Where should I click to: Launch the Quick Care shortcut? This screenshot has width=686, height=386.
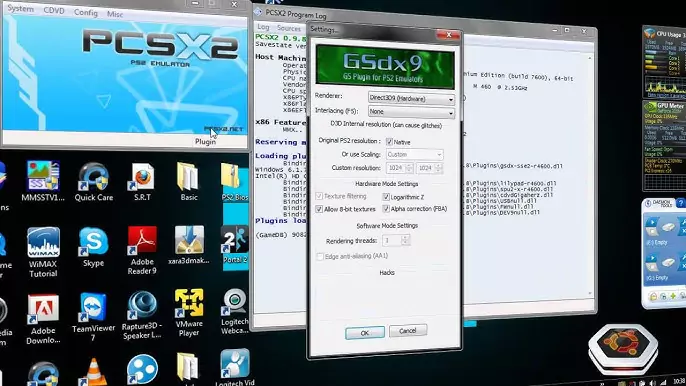(x=94, y=182)
